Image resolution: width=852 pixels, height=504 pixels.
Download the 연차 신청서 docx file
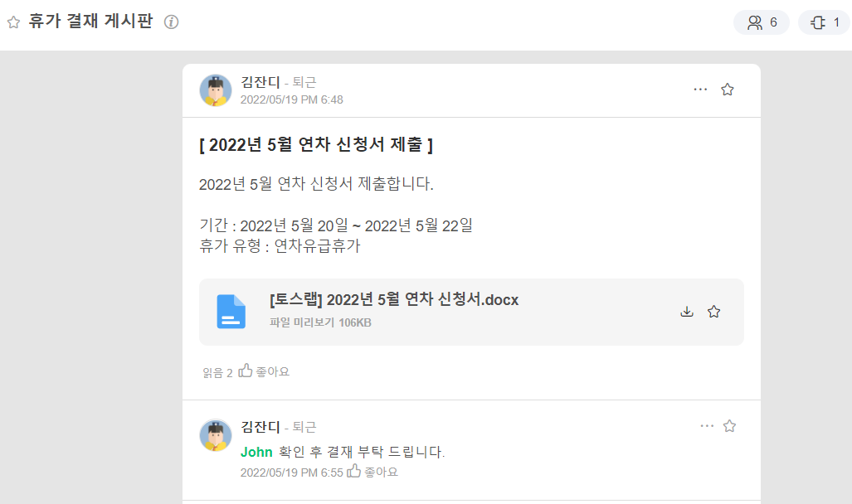(686, 312)
